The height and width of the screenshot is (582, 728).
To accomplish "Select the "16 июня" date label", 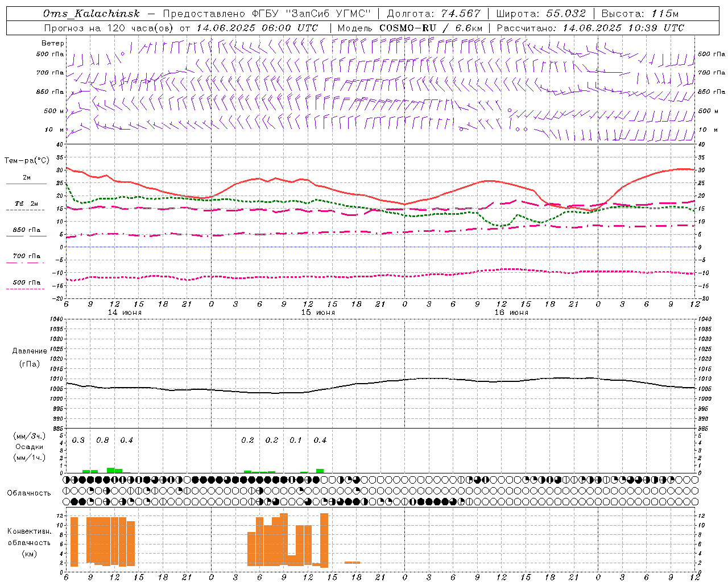I will pyautogui.click(x=511, y=313).
